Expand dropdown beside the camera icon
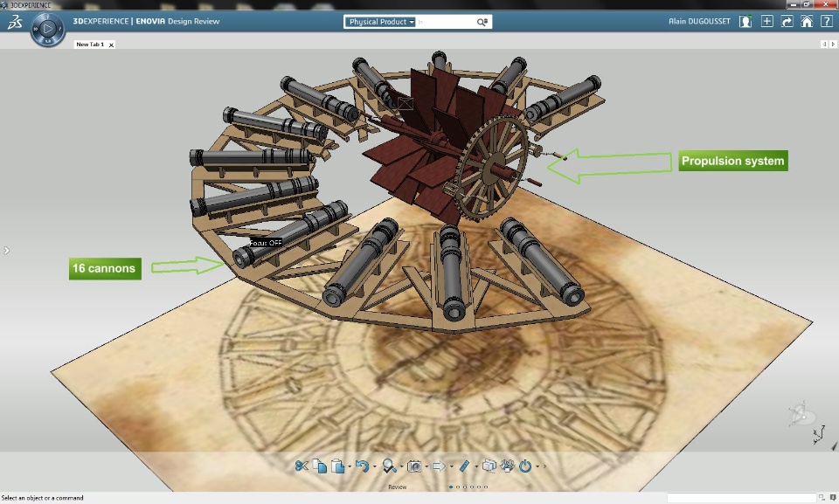 [426, 466]
